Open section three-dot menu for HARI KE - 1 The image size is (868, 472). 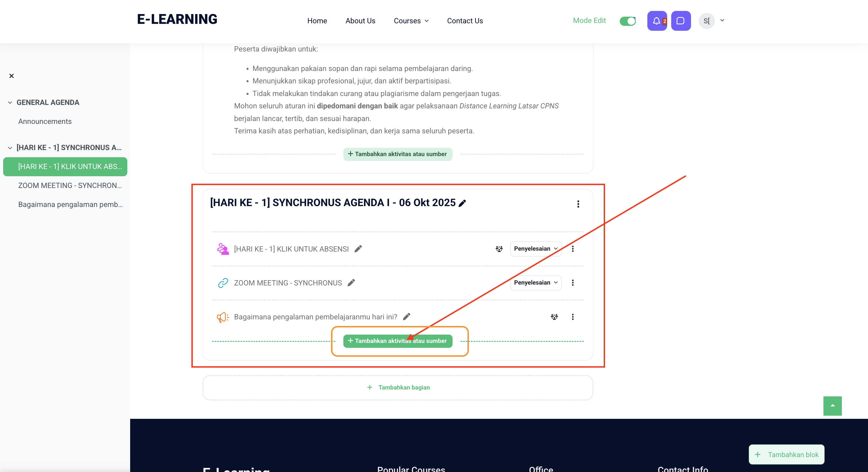point(578,204)
